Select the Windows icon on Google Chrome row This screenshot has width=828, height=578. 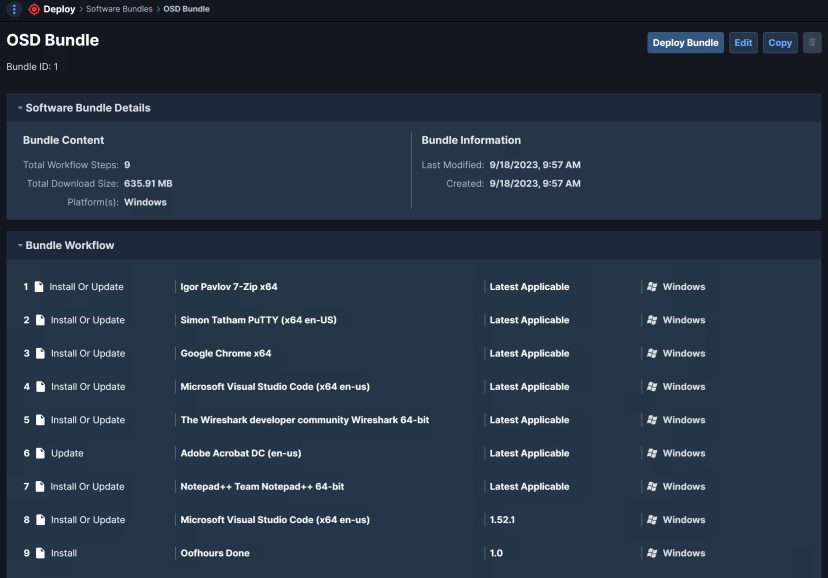tap(651, 353)
